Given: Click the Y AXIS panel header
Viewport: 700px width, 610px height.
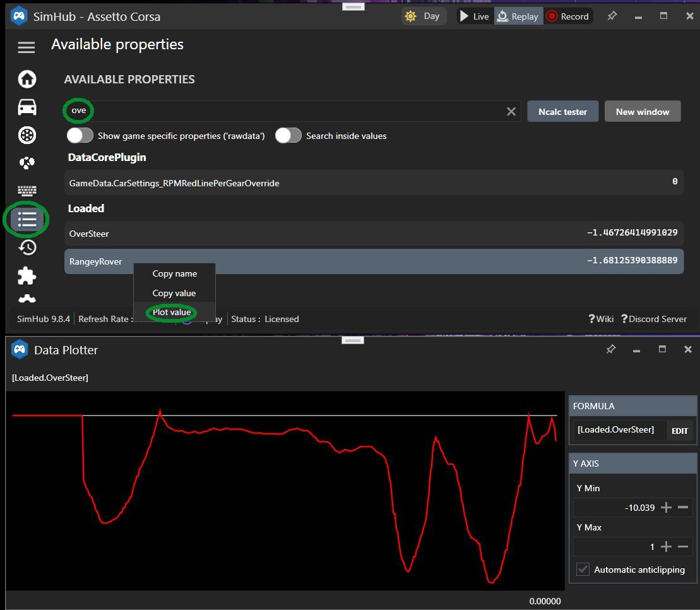Looking at the screenshot, I should (x=633, y=463).
